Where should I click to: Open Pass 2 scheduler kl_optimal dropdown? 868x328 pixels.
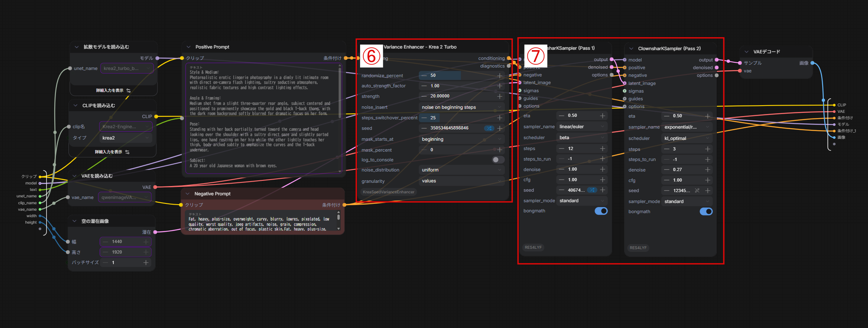(x=687, y=138)
